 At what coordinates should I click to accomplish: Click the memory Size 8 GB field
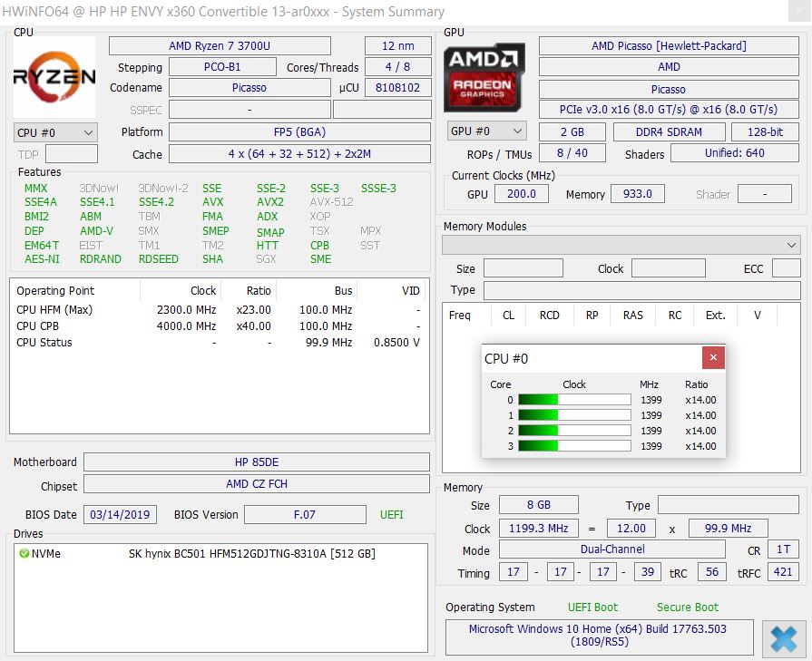click(x=539, y=505)
